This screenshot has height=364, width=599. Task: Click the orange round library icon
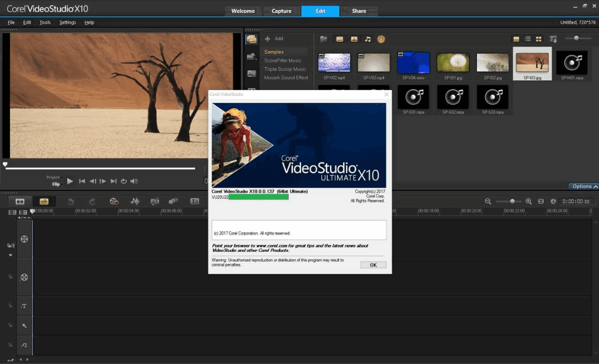tap(381, 39)
